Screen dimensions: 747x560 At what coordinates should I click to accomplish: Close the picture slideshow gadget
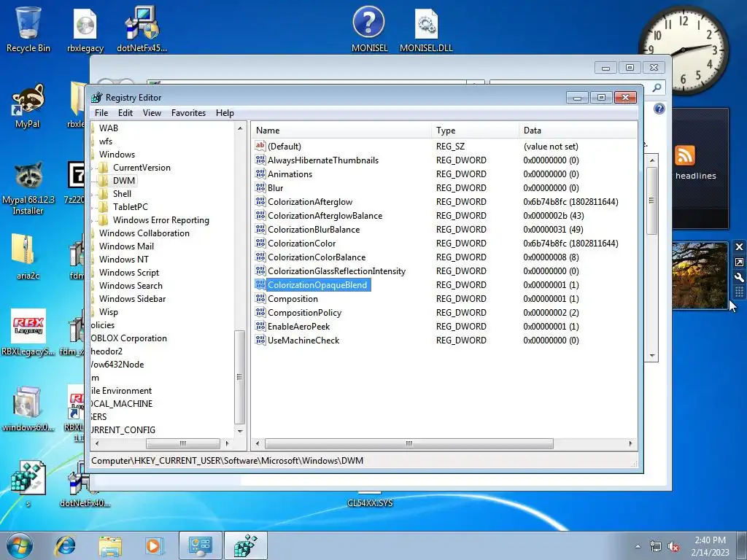[x=739, y=246]
